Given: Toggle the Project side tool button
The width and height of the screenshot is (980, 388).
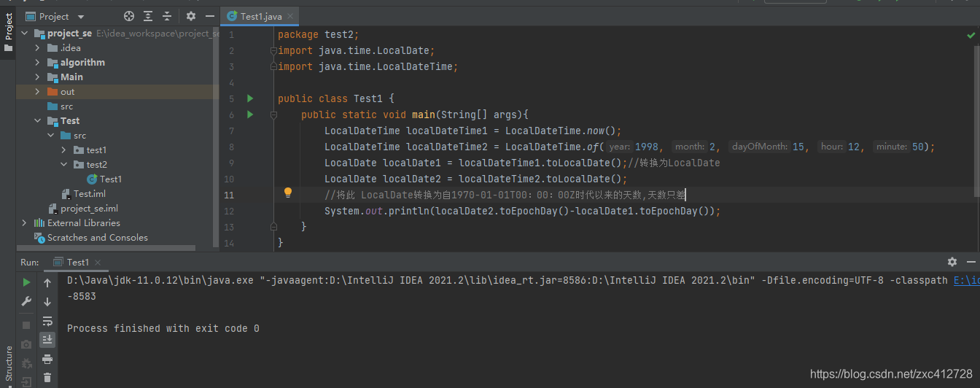Looking at the screenshot, I should pos(8,31).
